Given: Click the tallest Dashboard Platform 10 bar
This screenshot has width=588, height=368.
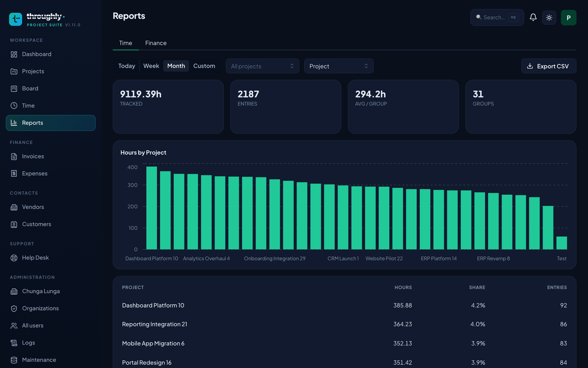Looking at the screenshot, I should 152,208.
